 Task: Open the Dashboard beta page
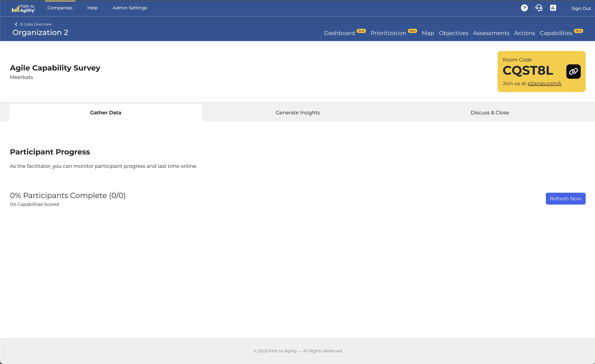click(340, 33)
